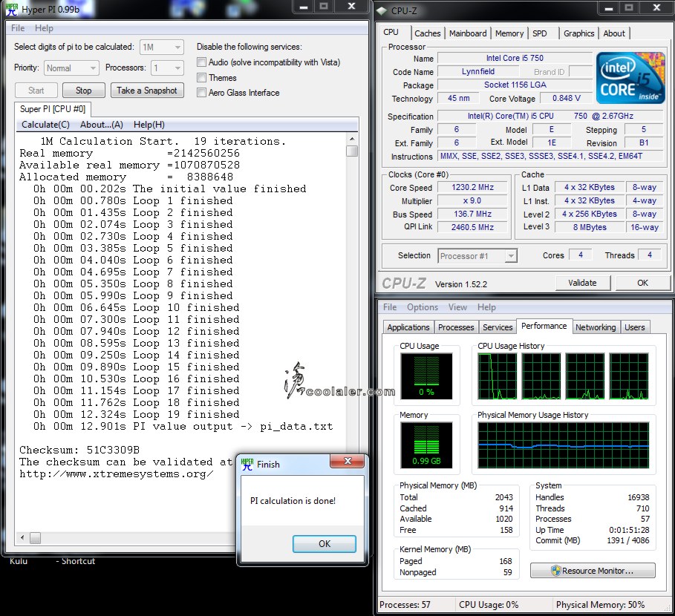Click the Stop button in Hyper PI
This screenshot has width=675, height=616.
pos(83,91)
